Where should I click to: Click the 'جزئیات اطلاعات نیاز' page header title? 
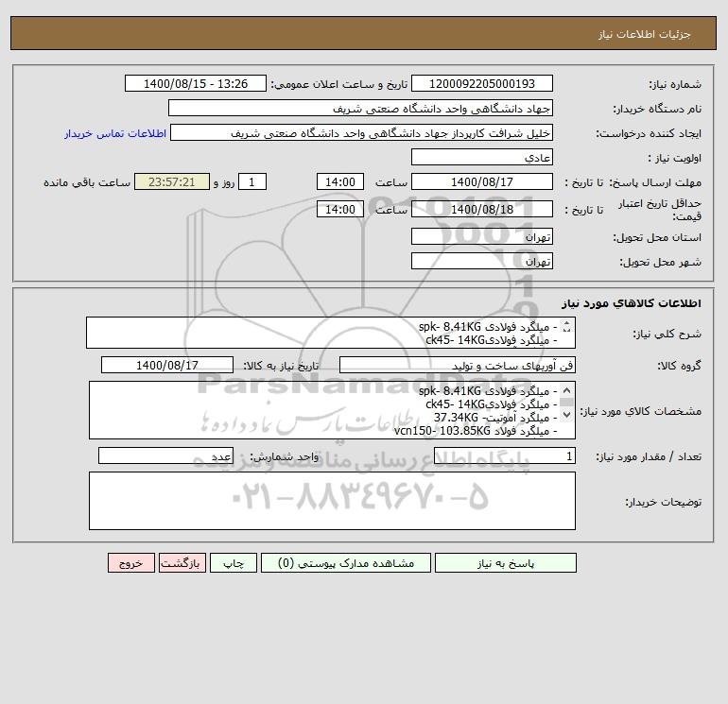tap(645, 34)
